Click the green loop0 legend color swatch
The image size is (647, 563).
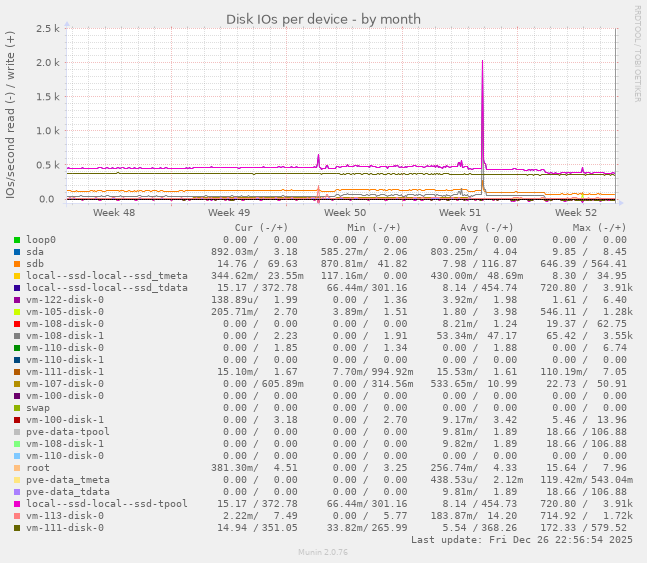tap(17, 240)
